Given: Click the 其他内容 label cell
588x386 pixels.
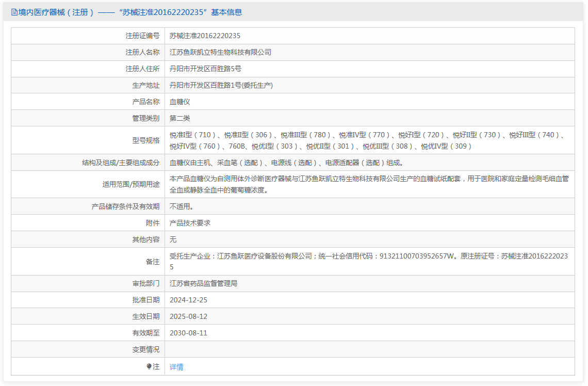Looking at the screenshot, I should tap(88, 239).
